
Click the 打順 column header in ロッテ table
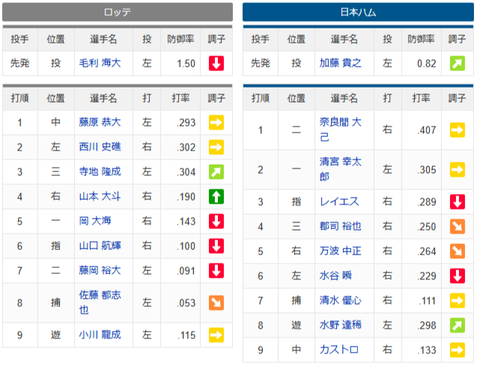click(x=20, y=98)
